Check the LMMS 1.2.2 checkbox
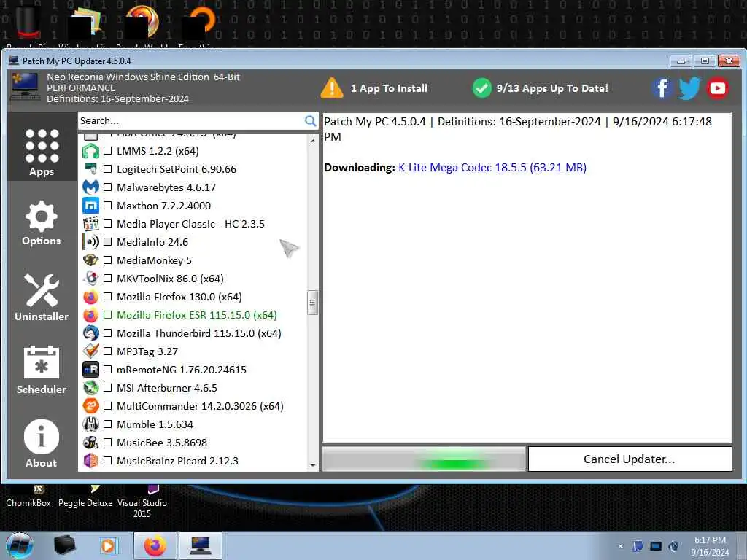This screenshot has height=560, width=747. 108,151
